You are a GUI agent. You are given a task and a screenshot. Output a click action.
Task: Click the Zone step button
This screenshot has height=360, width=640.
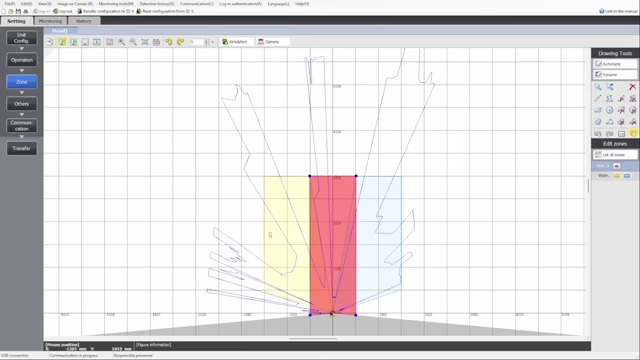pyautogui.click(x=22, y=82)
